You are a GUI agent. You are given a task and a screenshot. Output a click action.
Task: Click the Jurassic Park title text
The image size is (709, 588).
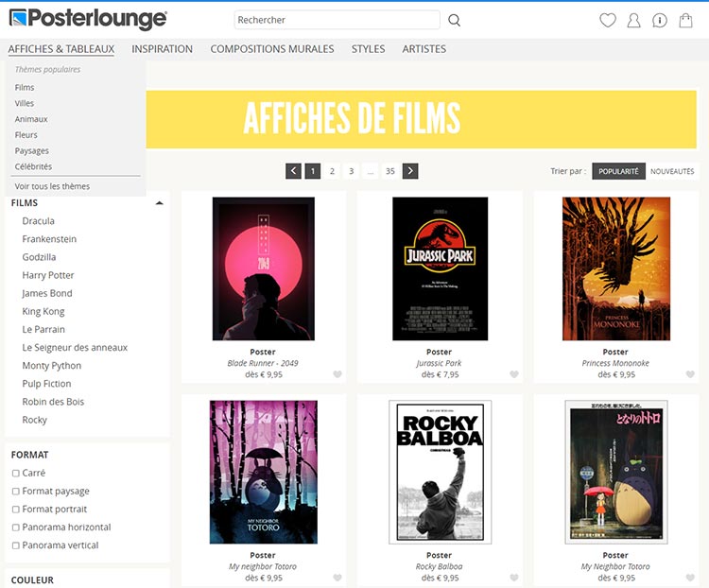tap(439, 363)
